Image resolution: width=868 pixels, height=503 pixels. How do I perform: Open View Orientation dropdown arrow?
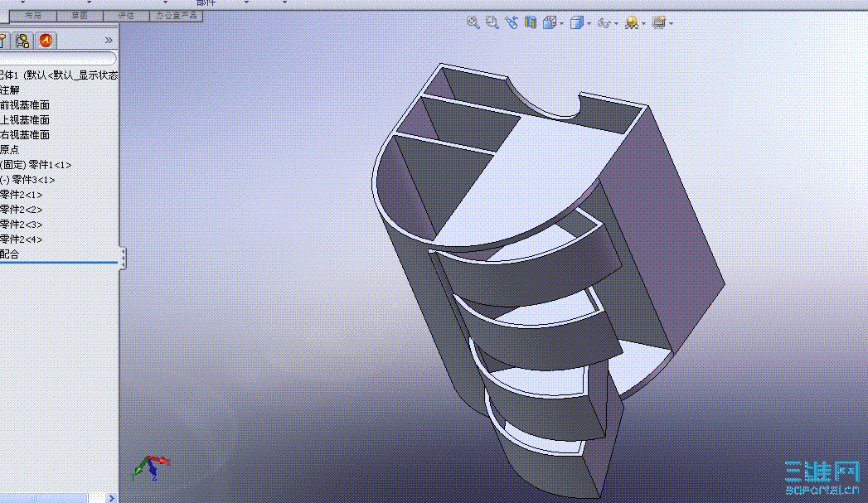pyautogui.click(x=562, y=24)
